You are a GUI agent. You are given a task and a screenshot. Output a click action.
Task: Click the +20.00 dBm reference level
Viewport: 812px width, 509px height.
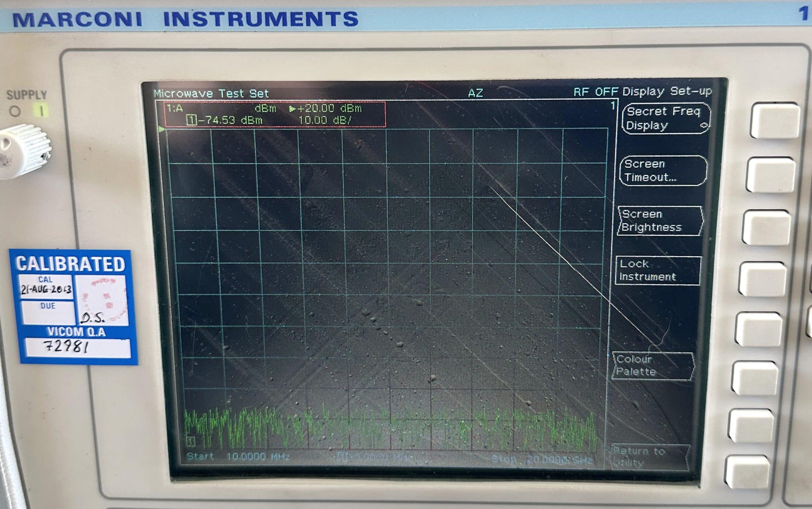coord(329,108)
